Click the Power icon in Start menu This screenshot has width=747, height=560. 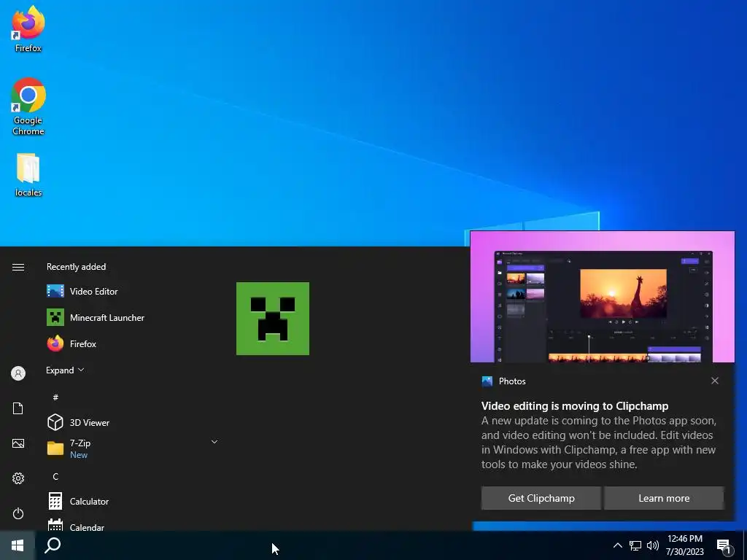18,513
